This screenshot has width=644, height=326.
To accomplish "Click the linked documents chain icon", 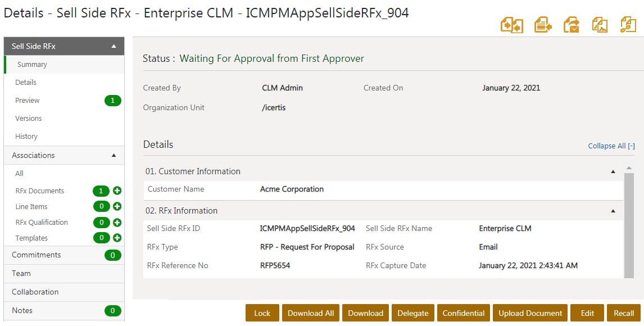I will pyautogui.click(x=628, y=25).
